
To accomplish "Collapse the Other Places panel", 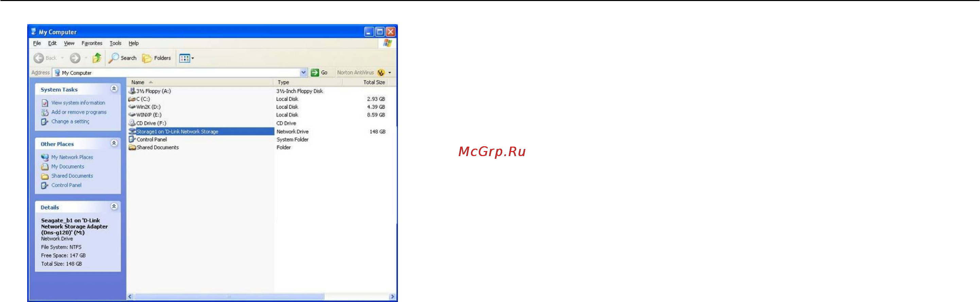I will click(114, 143).
